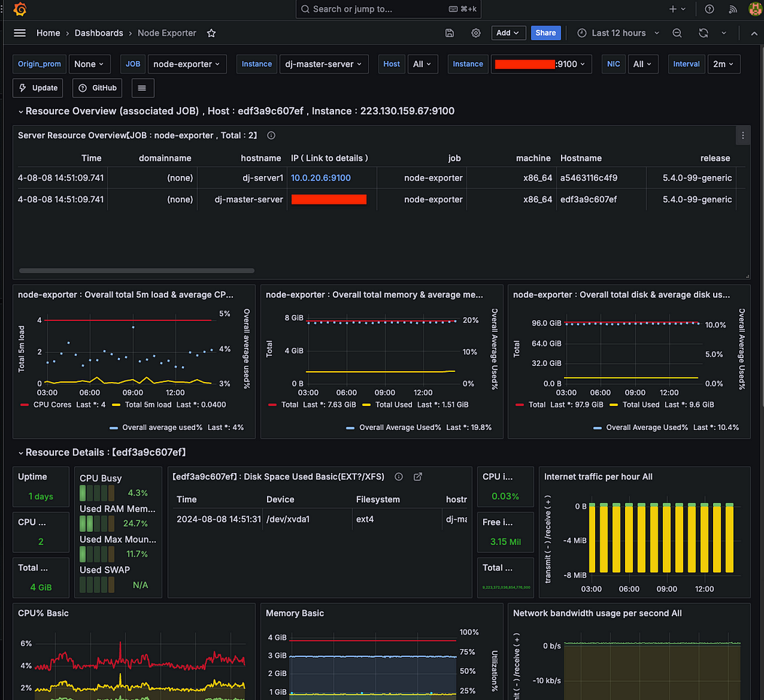Viewport: 764px width, 700px height.
Task: Open Server Resource Overview panel menu
Action: (743, 135)
